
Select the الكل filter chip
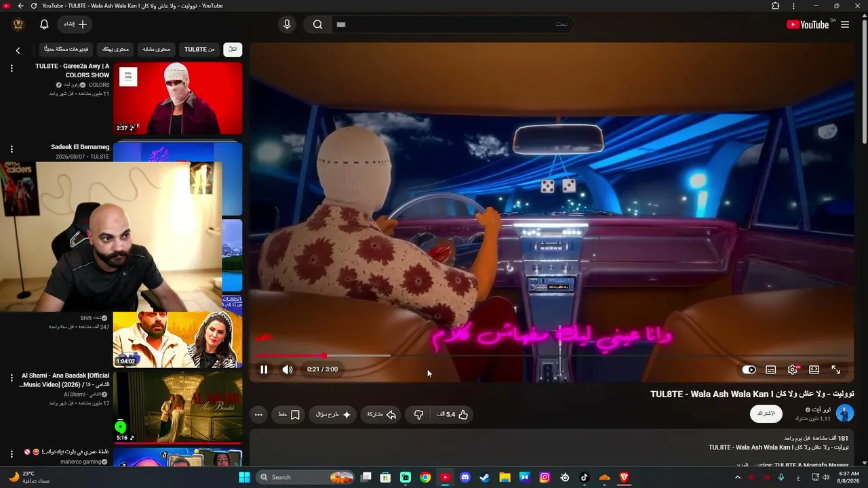pos(233,49)
